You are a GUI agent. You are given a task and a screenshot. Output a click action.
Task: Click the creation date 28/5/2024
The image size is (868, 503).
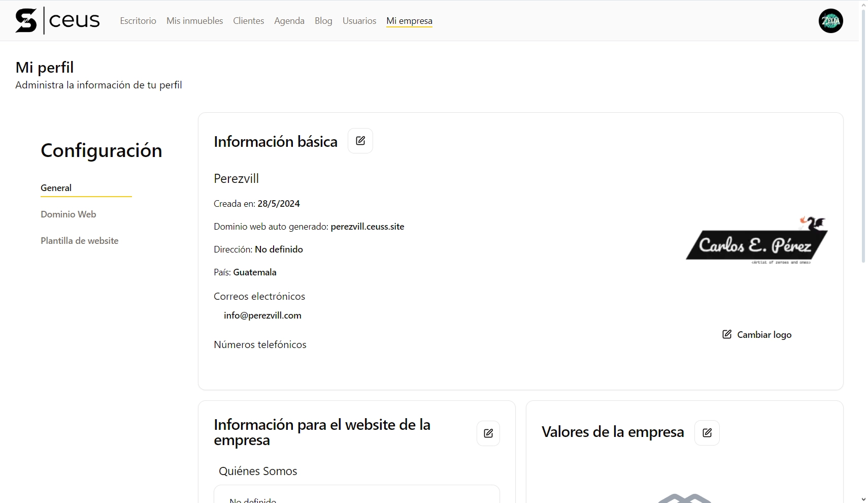(279, 204)
